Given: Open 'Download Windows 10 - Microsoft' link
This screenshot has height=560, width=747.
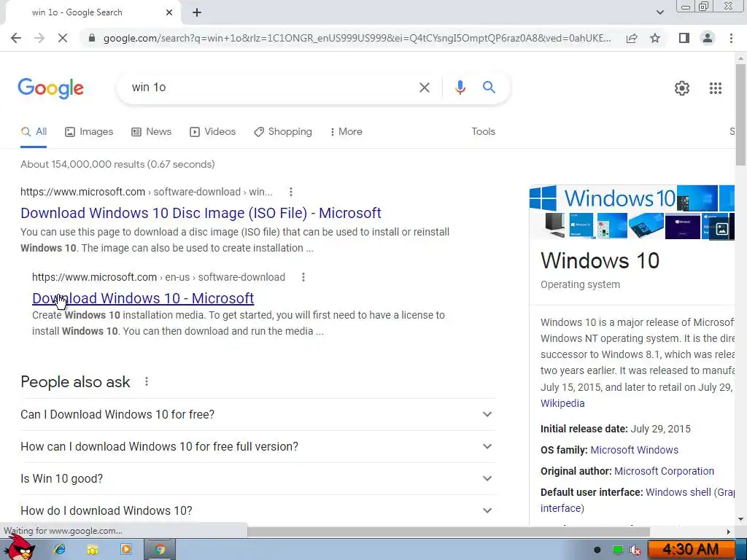Looking at the screenshot, I should [143, 298].
